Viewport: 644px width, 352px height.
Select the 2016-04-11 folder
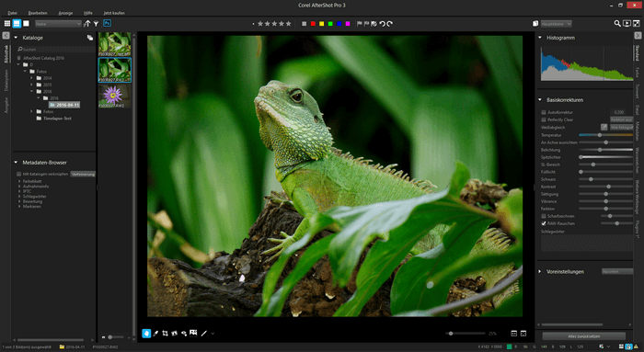point(65,105)
